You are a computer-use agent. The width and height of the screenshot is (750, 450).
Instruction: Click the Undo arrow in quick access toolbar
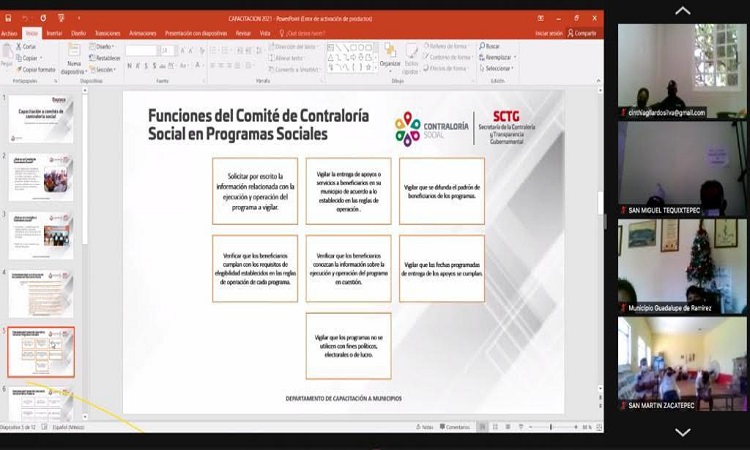click(x=26, y=17)
